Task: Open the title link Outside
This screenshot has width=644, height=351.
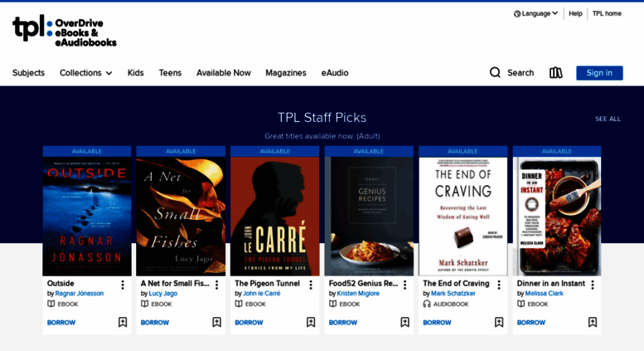Action: 61,283
